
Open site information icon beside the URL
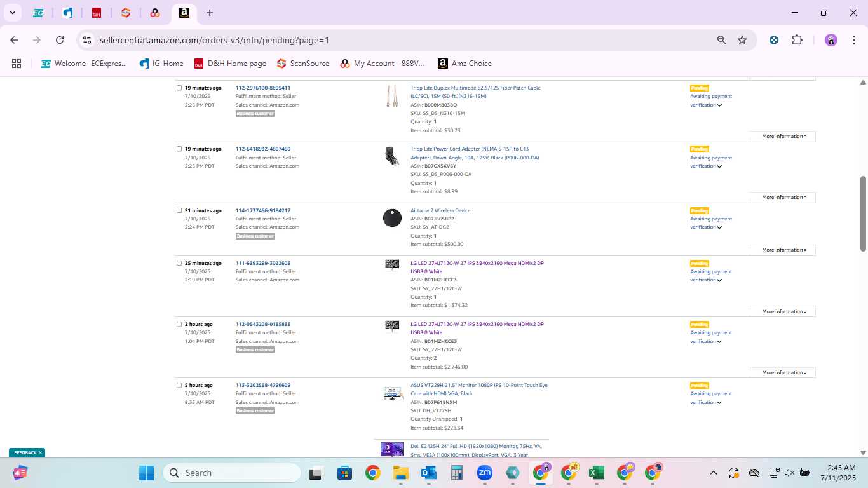pyautogui.click(x=88, y=40)
